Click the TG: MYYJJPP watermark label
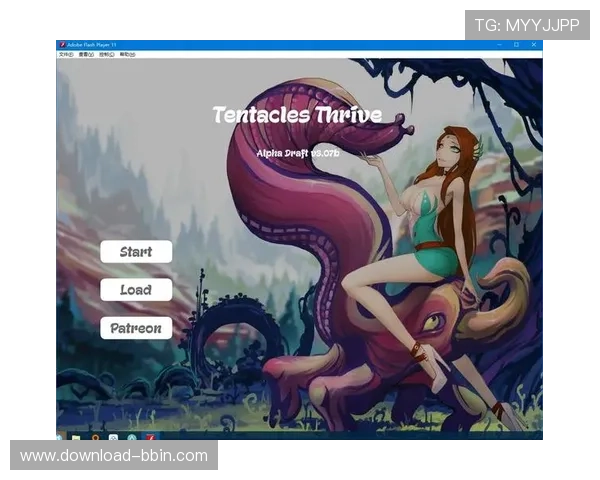600x480 pixels. tap(527, 25)
